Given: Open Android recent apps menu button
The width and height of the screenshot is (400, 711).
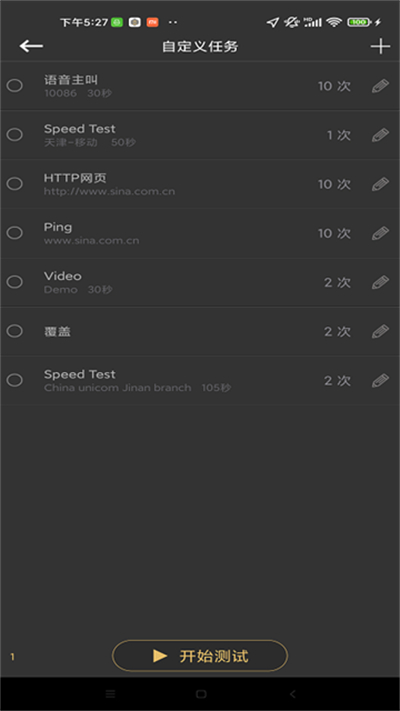Looking at the screenshot, I should (x=110, y=694).
